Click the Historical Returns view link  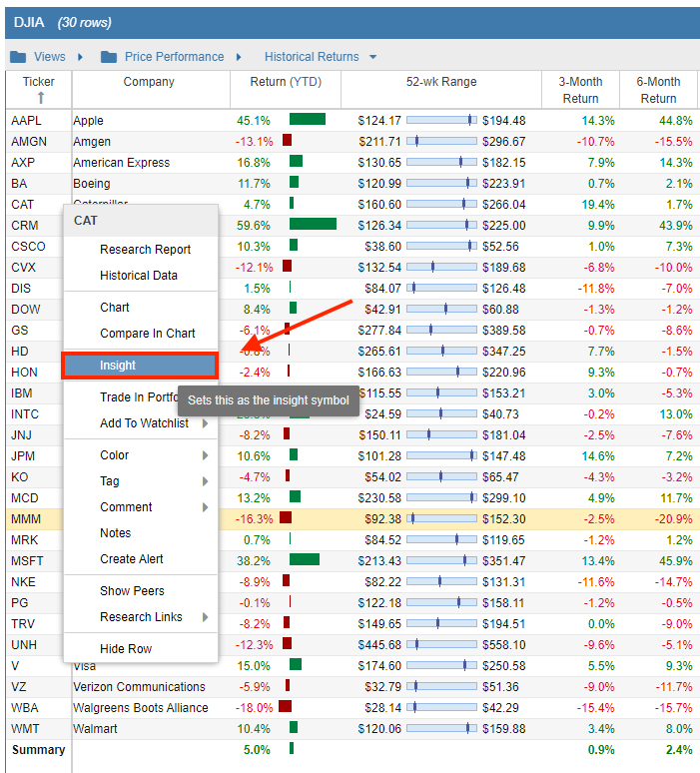click(312, 57)
